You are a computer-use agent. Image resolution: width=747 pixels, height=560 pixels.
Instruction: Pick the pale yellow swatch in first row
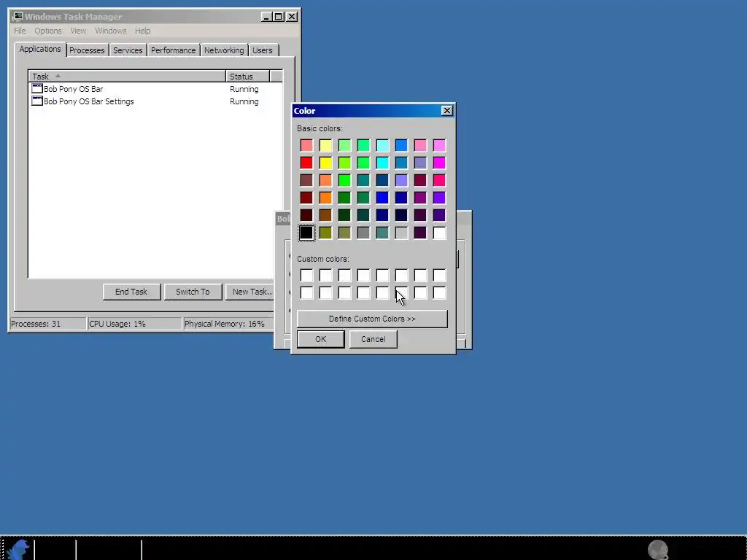pos(325,145)
